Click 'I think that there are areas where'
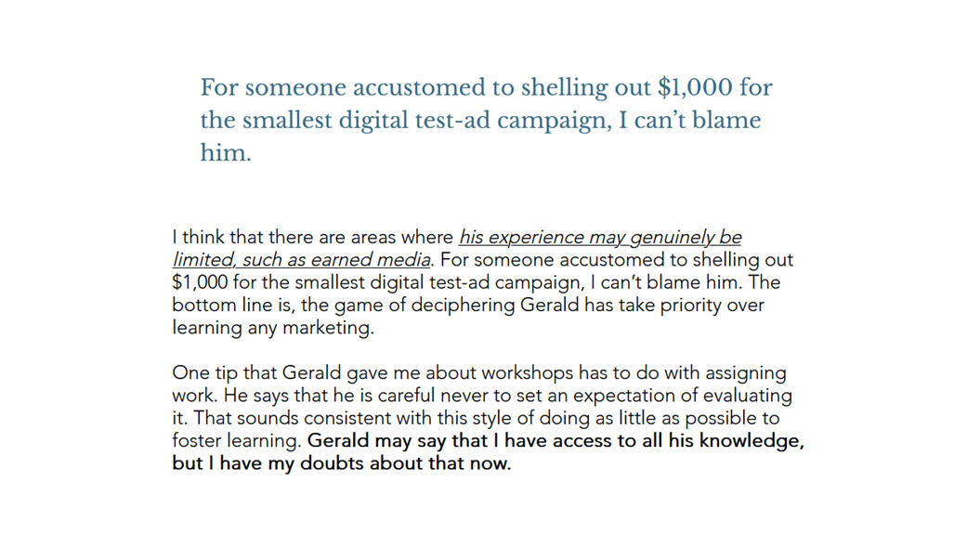Screen dimensions: 980x534 312,238
